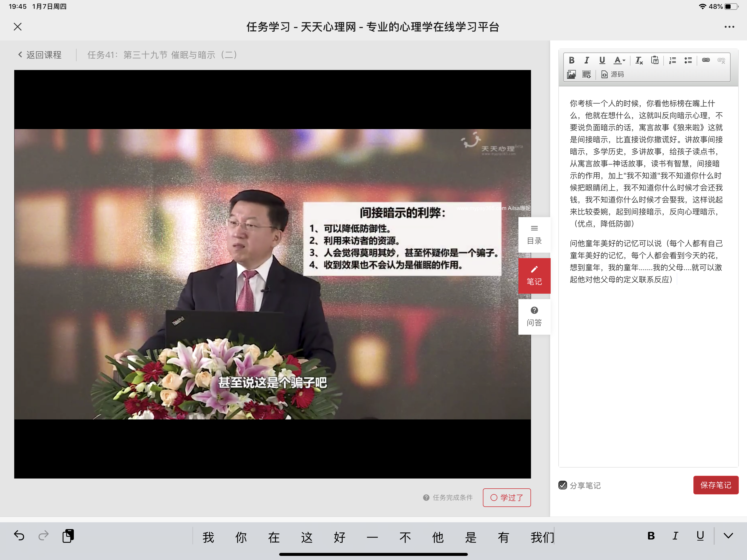Open the 问答 Q&A tab
The height and width of the screenshot is (560, 747).
point(534,316)
